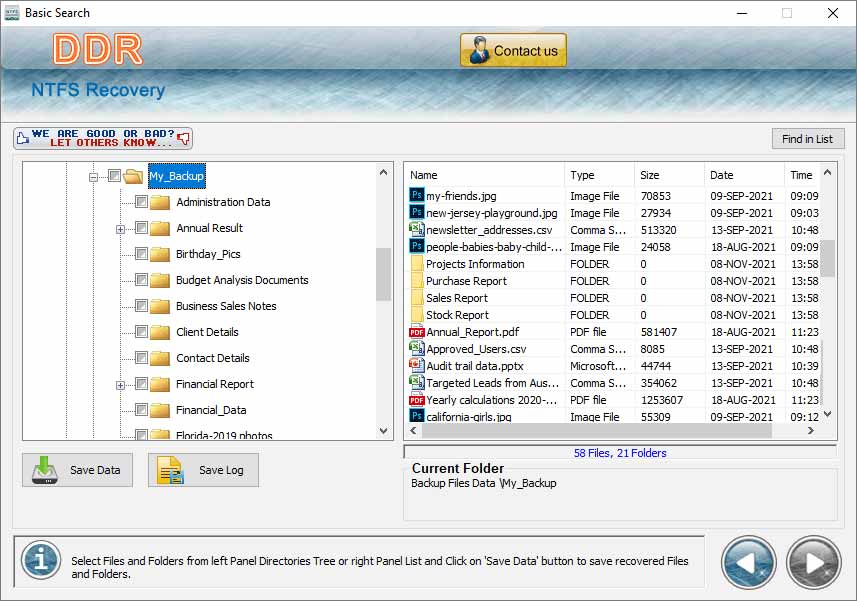Tick the Annual Result checkbox
The width and height of the screenshot is (857, 601).
(141, 227)
